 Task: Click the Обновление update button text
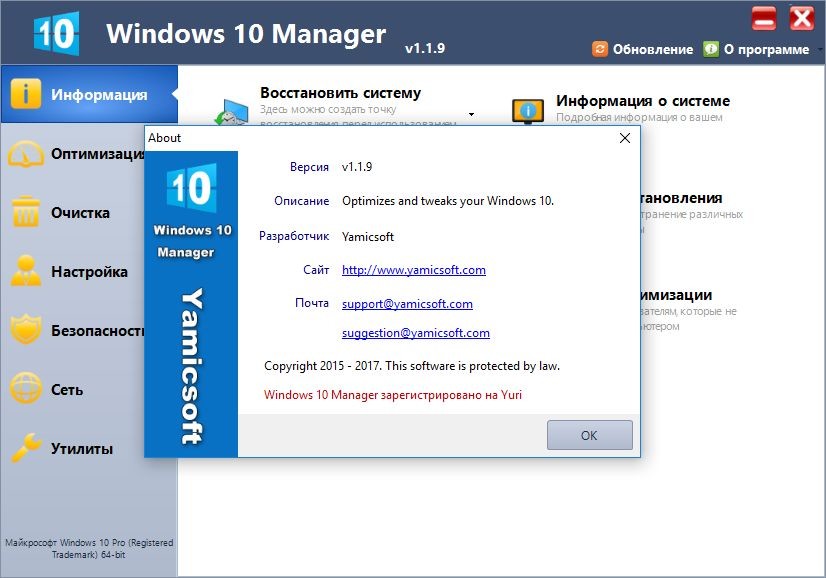tap(652, 50)
